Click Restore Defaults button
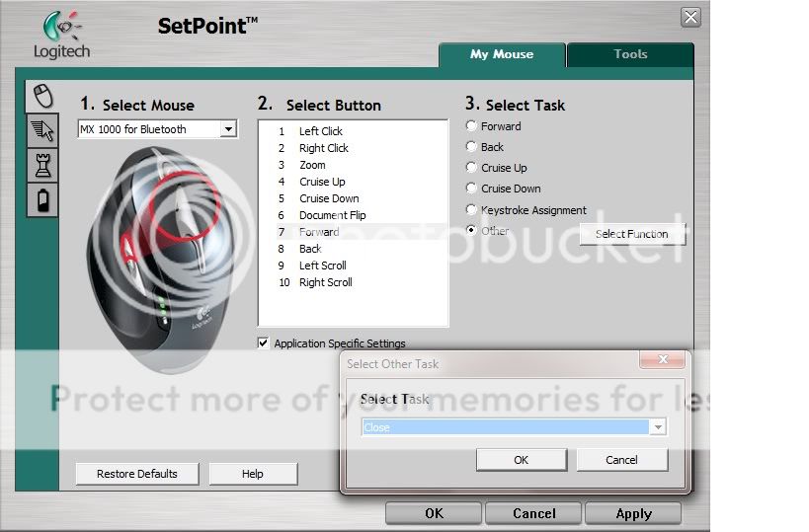Image resolution: width=809 pixels, height=532 pixels. pyautogui.click(x=137, y=474)
